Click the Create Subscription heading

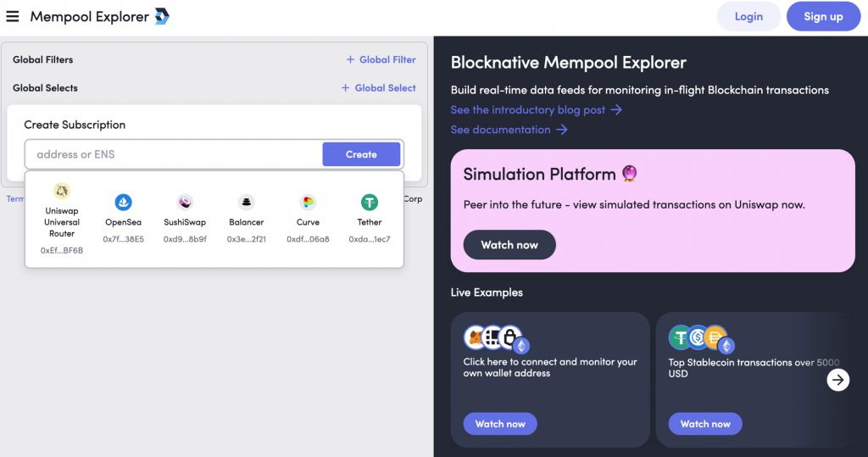(x=75, y=125)
